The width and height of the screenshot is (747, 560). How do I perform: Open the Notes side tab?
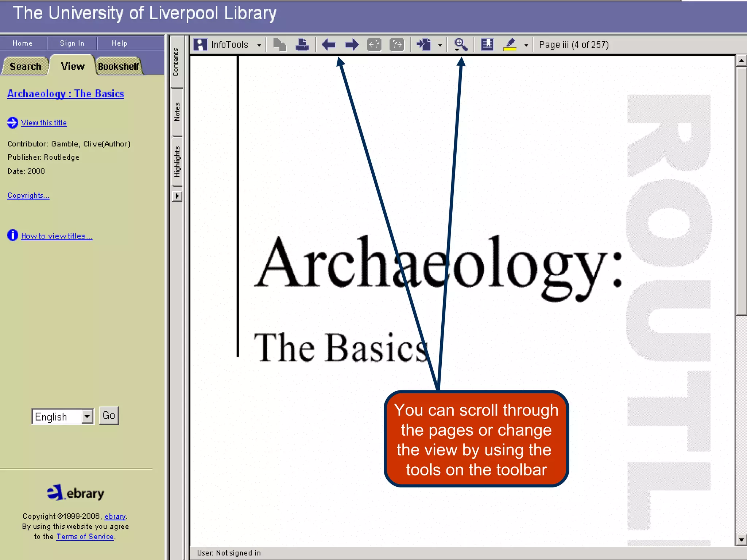pos(177,112)
